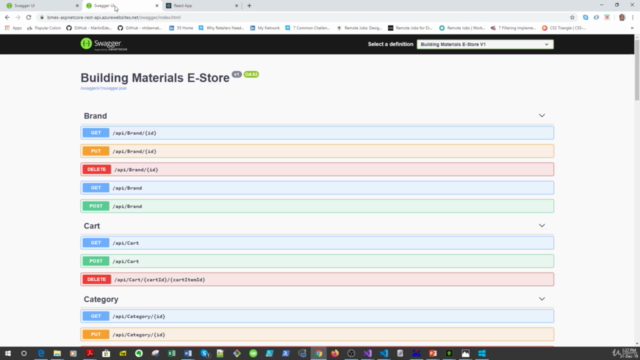Open File Explorer from the taskbar
The height and width of the screenshot is (360, 640).
(x=57, y=353)
